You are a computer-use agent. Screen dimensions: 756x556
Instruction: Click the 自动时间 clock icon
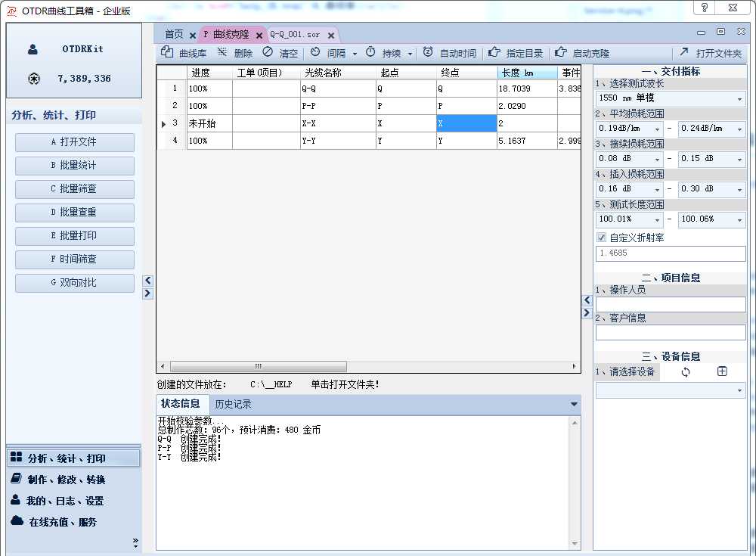428,53
